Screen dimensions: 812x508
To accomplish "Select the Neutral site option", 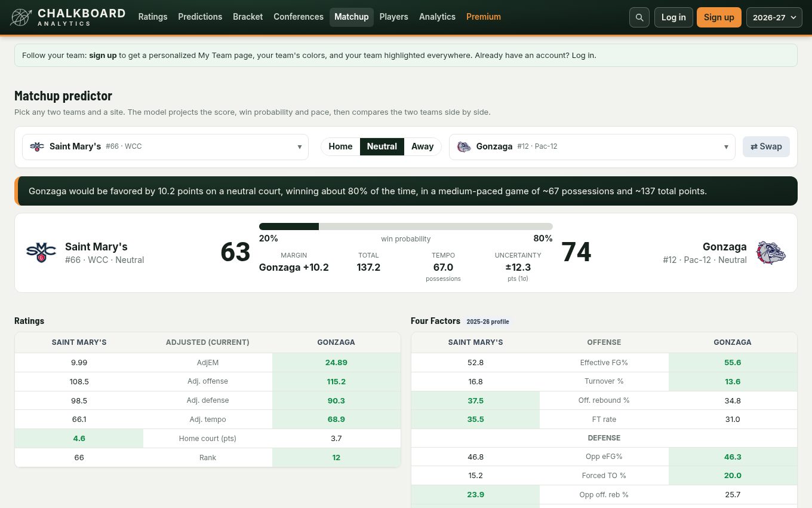I will tap(382, 146).
